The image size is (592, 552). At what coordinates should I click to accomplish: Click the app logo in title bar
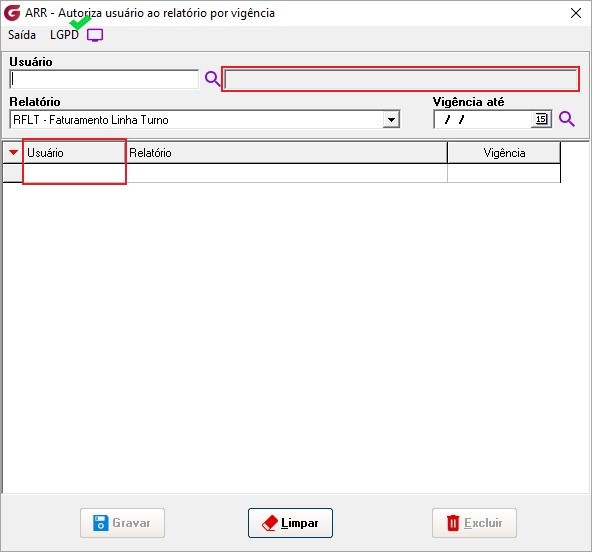12,12
